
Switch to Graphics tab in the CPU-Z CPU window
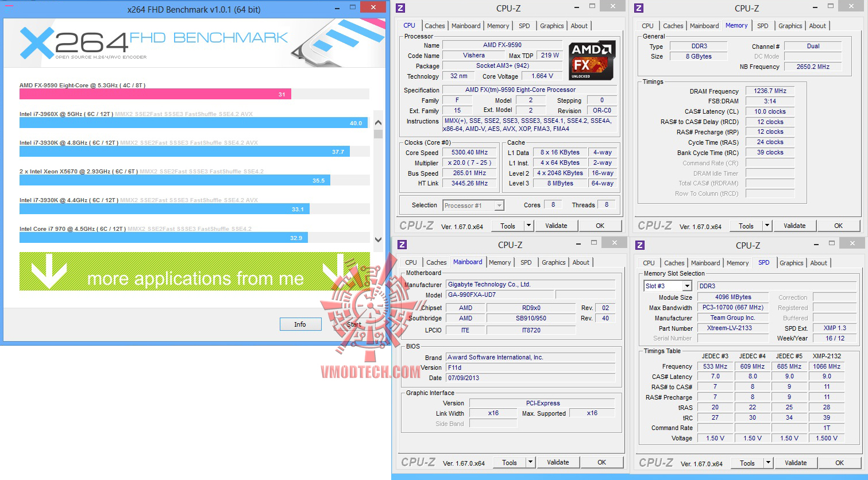pos(552,26)
